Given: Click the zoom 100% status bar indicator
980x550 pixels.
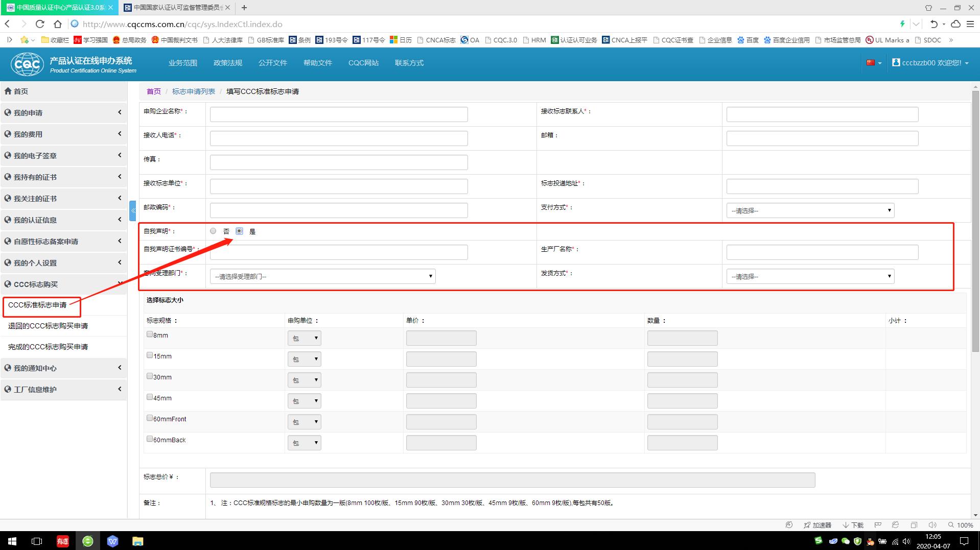Looking at the screenshot, I should 961,525.
